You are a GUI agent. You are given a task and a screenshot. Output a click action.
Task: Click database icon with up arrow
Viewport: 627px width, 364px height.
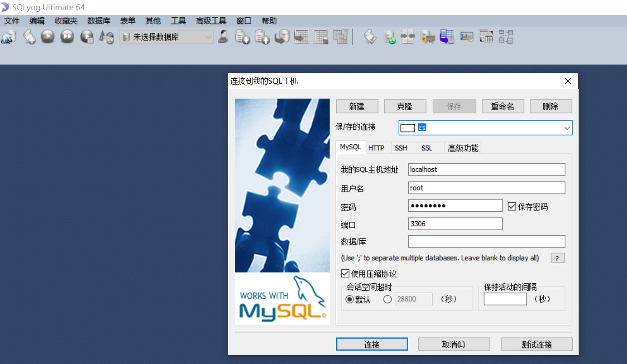point(262,37)
